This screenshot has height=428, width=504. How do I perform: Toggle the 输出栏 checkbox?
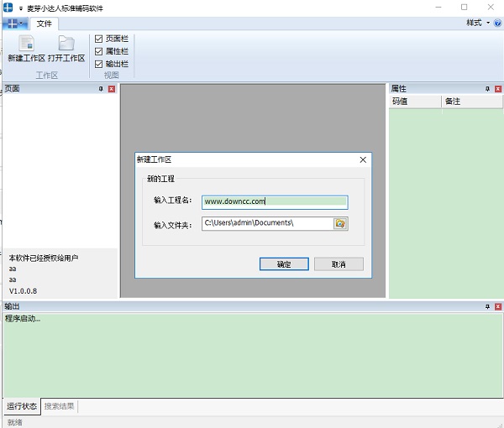98,64
